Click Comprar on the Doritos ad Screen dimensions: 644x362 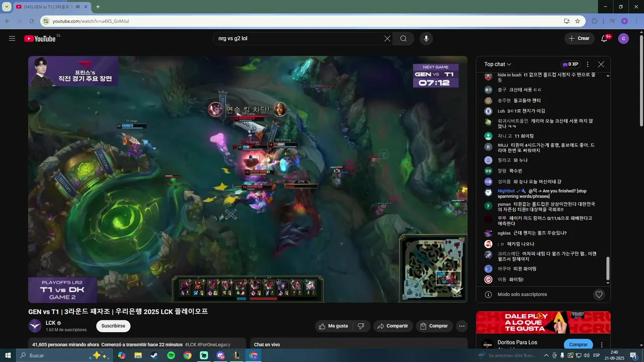(x=578, y=345)
